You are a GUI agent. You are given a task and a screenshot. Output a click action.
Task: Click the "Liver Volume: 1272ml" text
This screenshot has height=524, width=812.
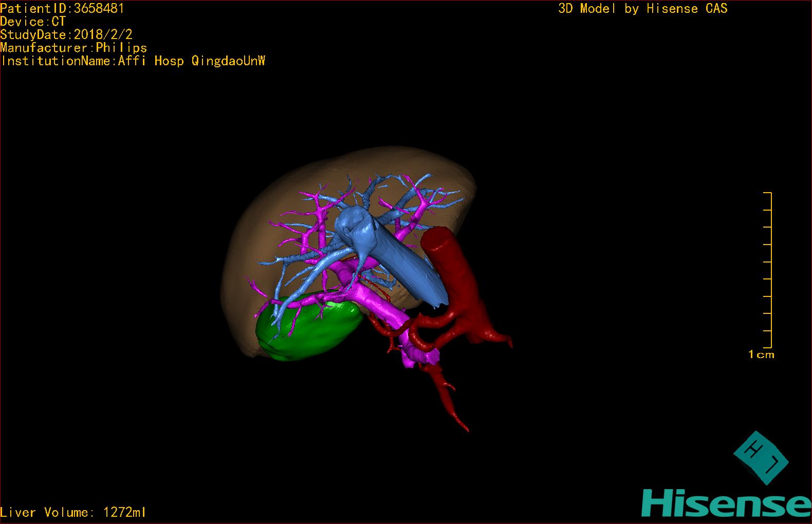coord(73,512)
